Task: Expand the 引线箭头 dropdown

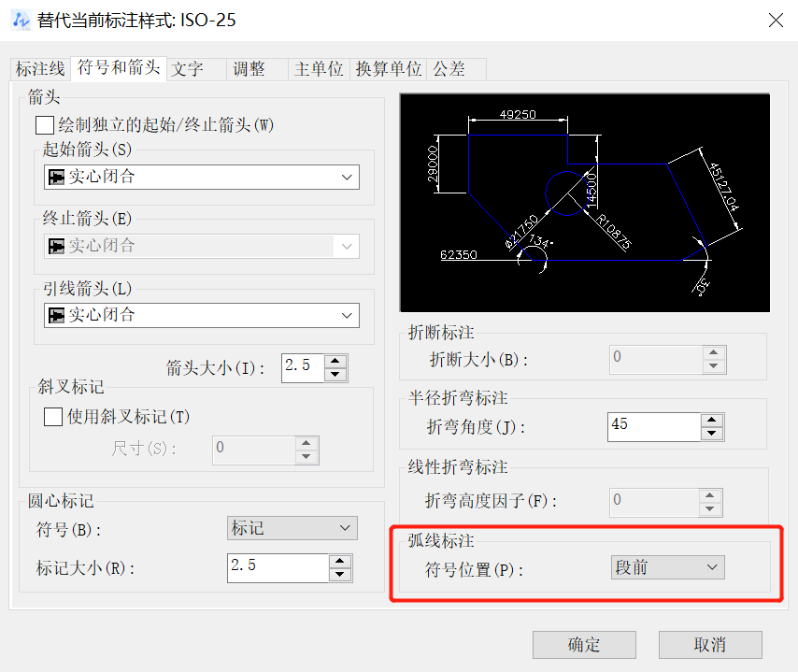Action: [202, 316]
